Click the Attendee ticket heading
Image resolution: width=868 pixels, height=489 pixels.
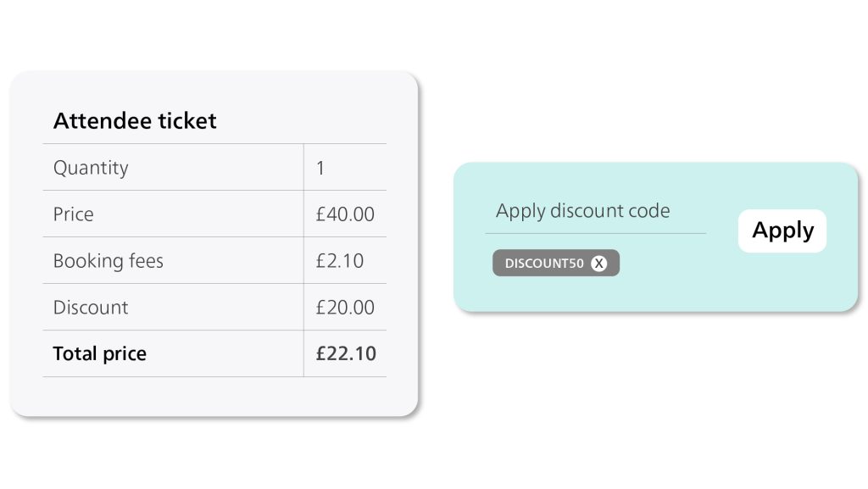point(135,120)
